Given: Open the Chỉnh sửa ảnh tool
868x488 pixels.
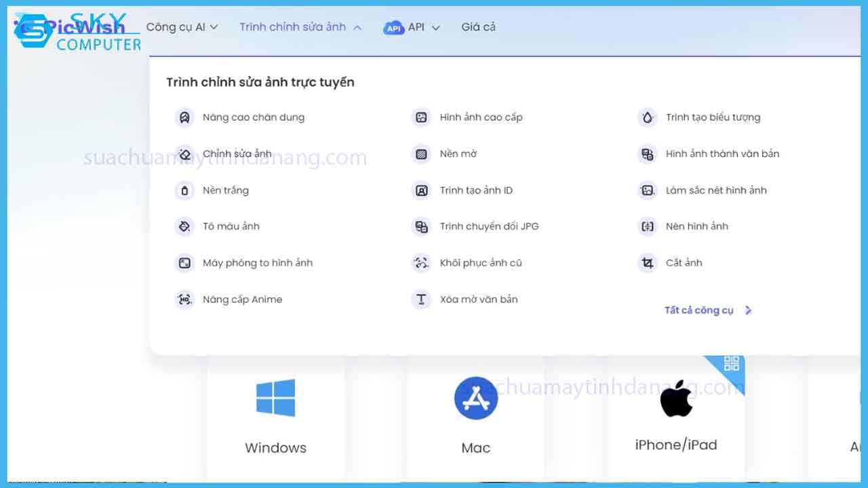Looking at the screenshot, I should coord(237,154).
